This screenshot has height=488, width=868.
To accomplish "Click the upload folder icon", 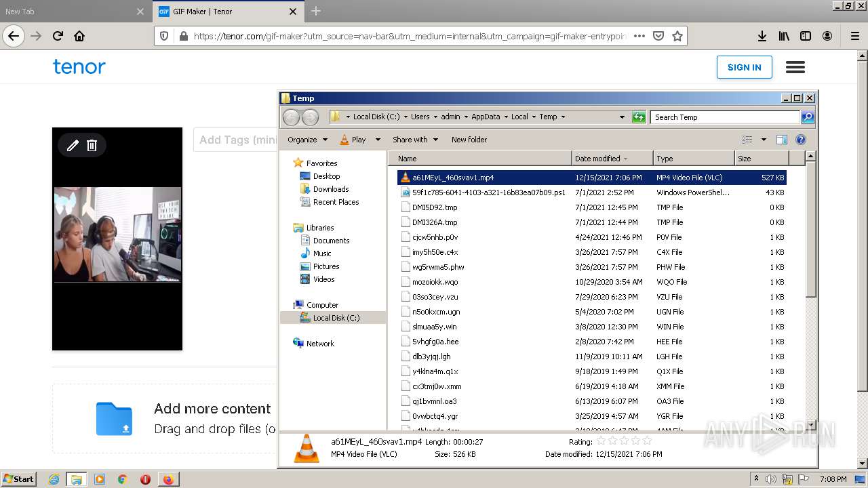I will coord(114,419).
